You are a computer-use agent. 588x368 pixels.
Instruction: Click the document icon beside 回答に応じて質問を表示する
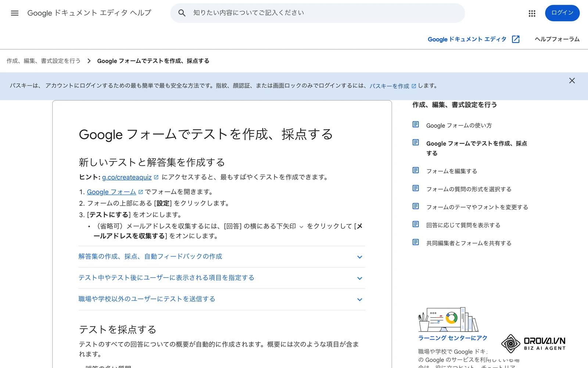click(x=416, y=224)
